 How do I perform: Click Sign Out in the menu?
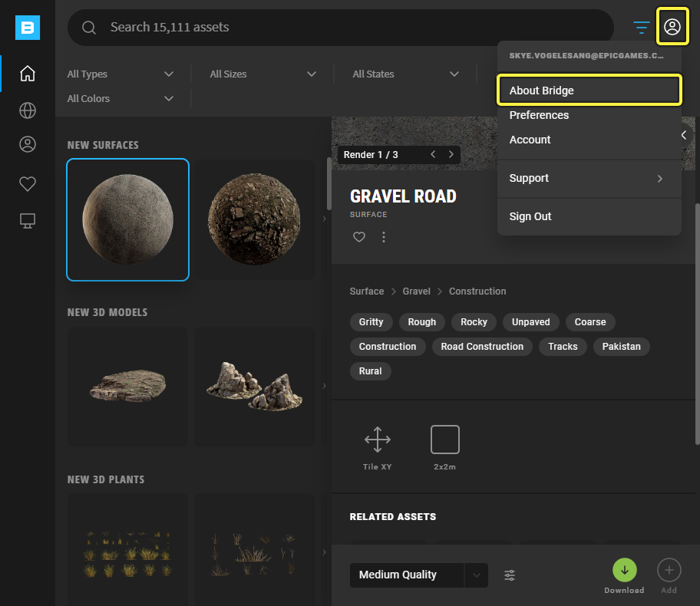click(530, 216)
